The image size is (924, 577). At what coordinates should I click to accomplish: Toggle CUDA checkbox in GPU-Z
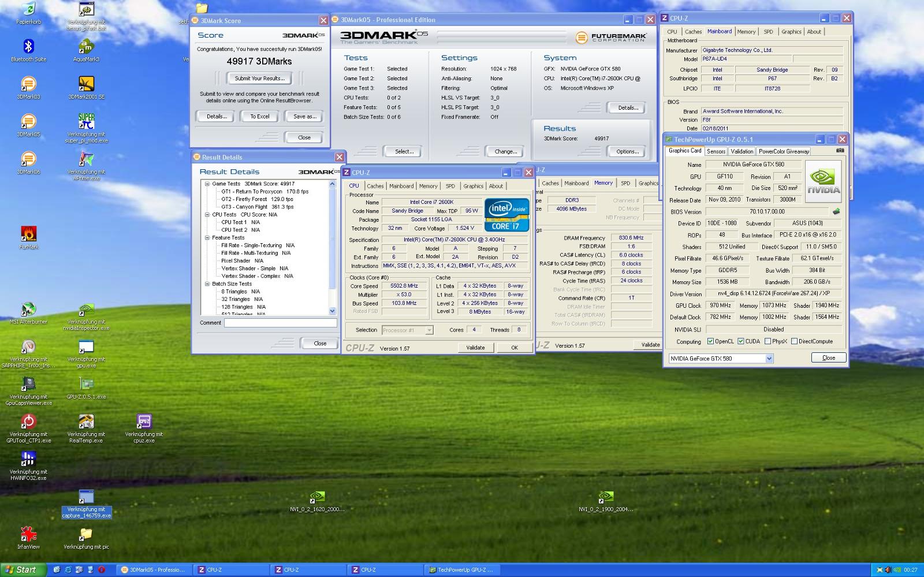pyautogui.click(x=741, y=341)
